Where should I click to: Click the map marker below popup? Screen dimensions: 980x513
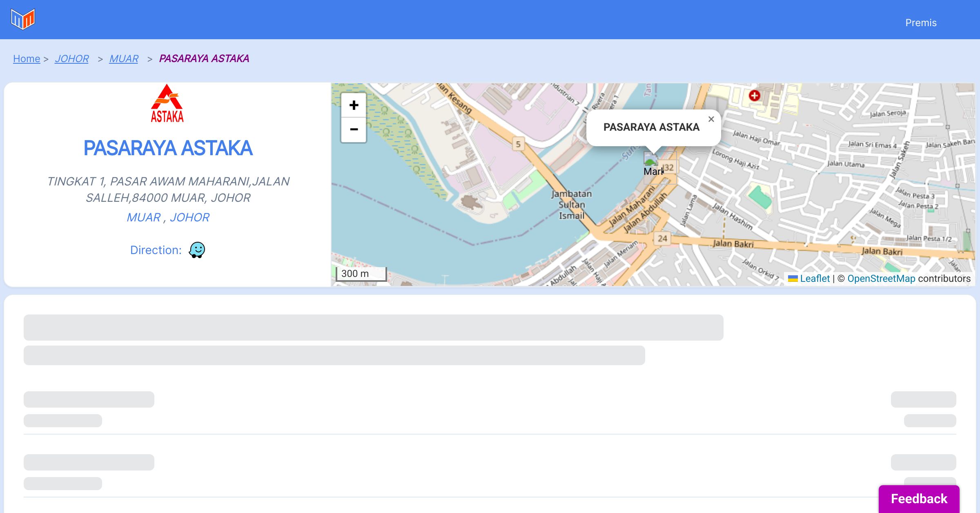[x=651, y=159]
